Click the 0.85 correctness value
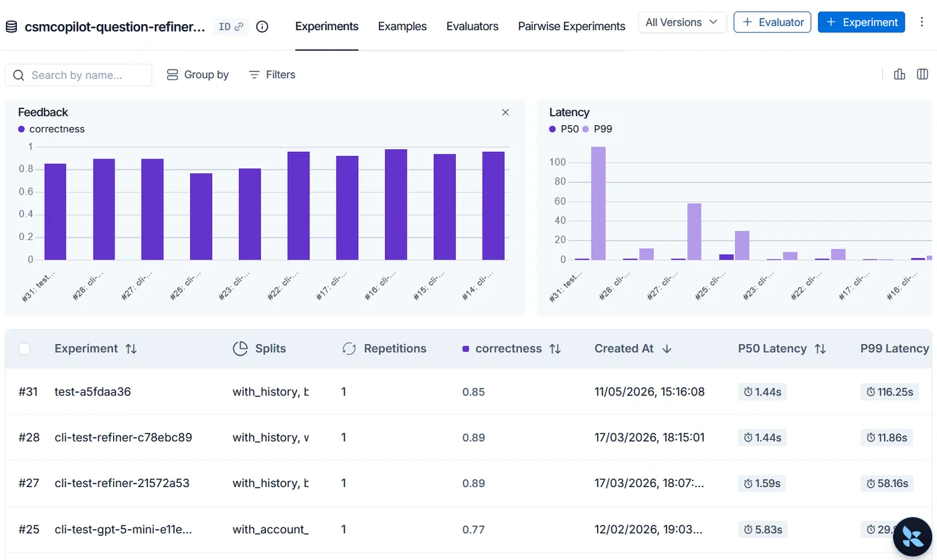Screen dimensions: 937x560 (474, 392)
